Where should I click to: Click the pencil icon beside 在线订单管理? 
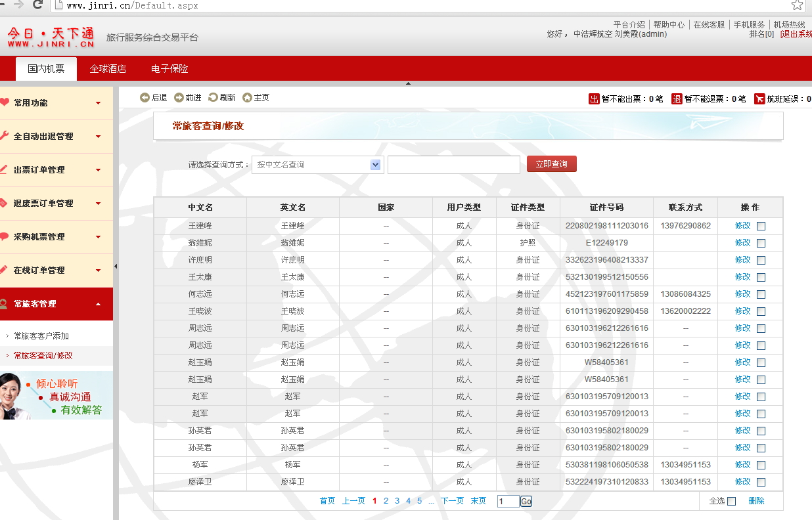[4, 270]
